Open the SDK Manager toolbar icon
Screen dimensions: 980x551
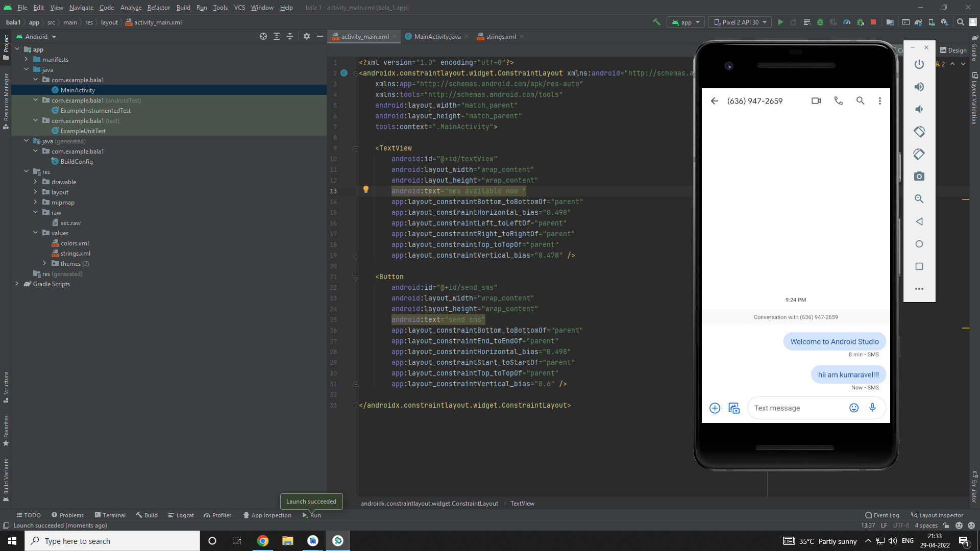945,22
